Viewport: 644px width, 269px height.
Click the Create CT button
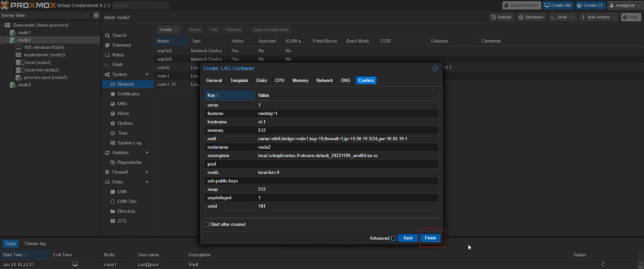(x=590, y=5)
